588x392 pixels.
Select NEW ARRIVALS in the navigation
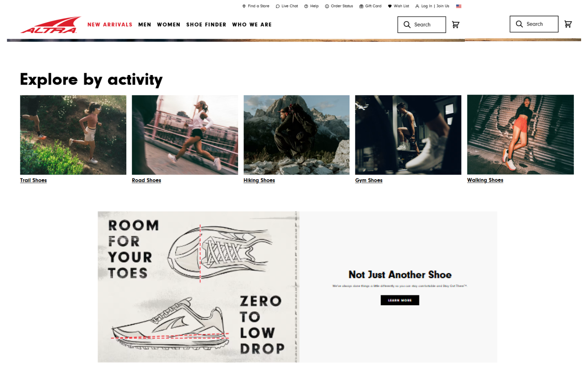(x=110, y=24)
